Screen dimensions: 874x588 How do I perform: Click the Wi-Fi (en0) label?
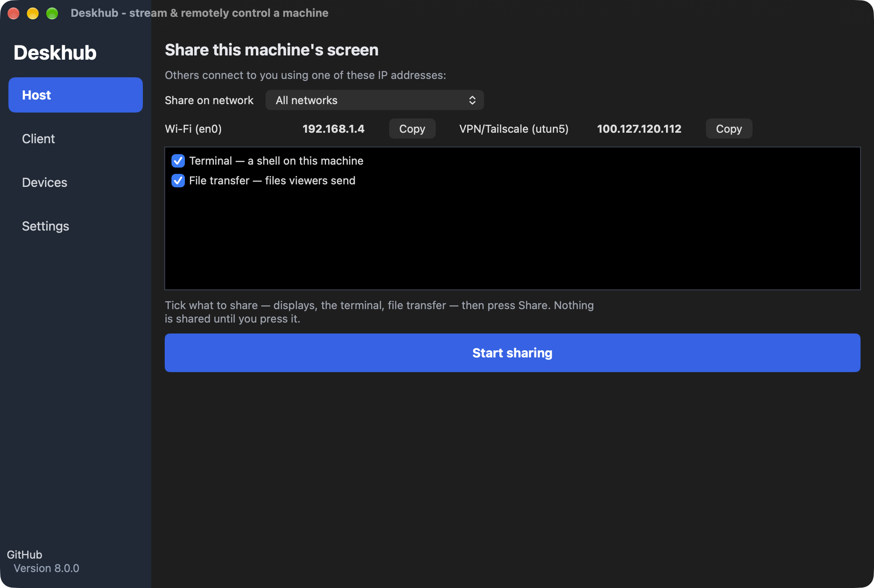193,129
